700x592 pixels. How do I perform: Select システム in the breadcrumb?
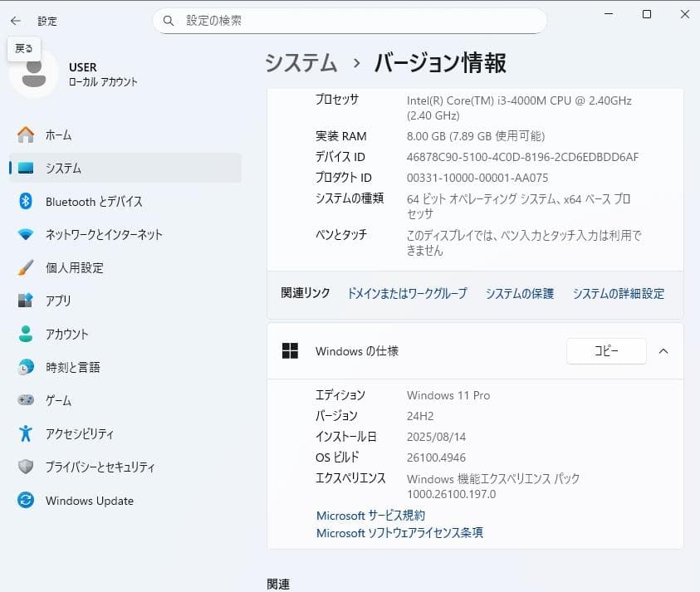click(300, 62)
